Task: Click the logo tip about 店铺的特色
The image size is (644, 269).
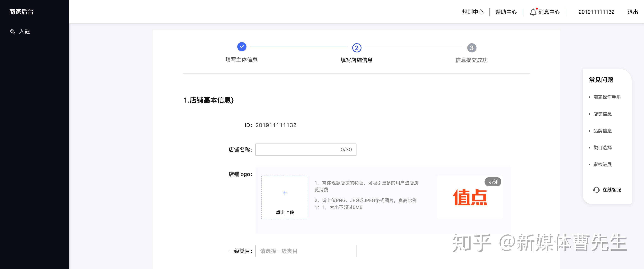Action: [x=366, y=186]
